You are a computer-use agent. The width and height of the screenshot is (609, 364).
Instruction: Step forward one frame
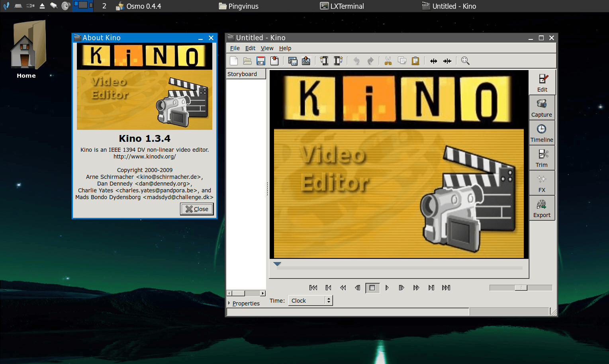401,288
